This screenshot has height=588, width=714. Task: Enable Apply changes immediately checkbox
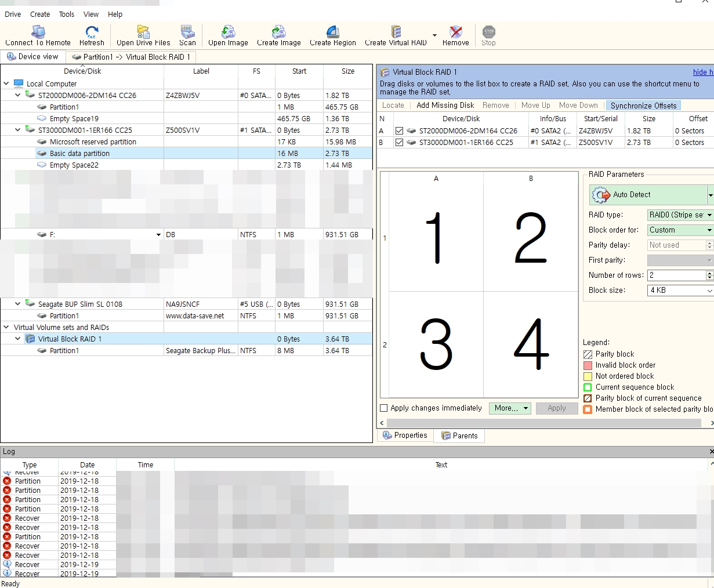383,408
